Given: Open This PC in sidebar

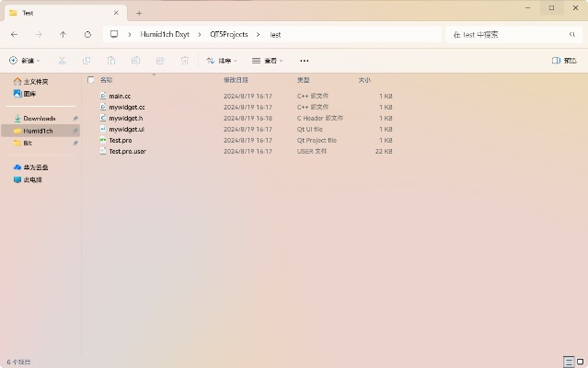Looking at the screenshot, I should (x=32, y=180).
